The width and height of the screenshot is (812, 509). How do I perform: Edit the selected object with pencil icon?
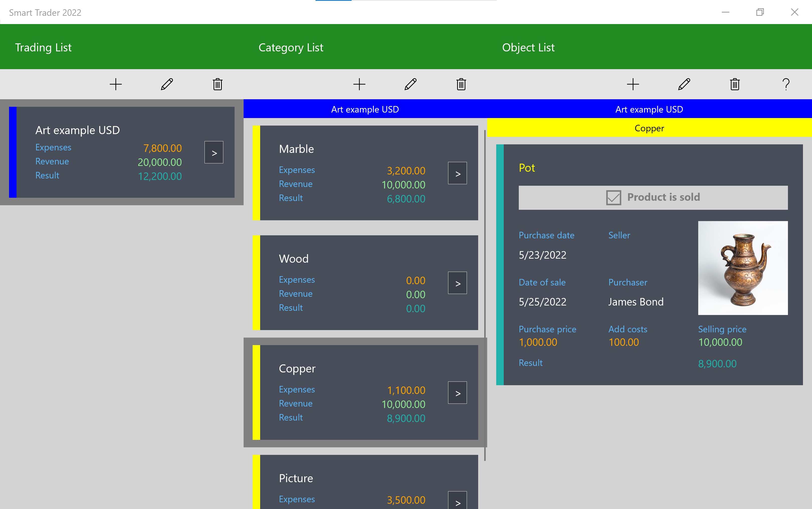(684, 84)
